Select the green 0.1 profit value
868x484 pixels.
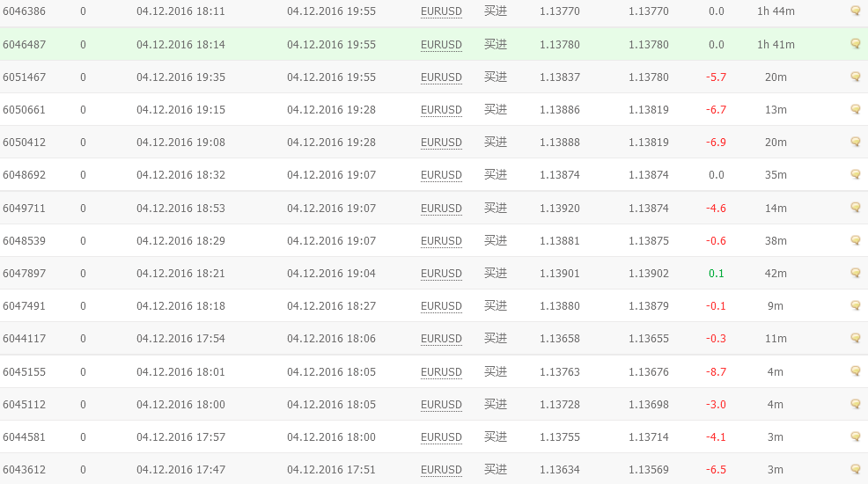716,274
